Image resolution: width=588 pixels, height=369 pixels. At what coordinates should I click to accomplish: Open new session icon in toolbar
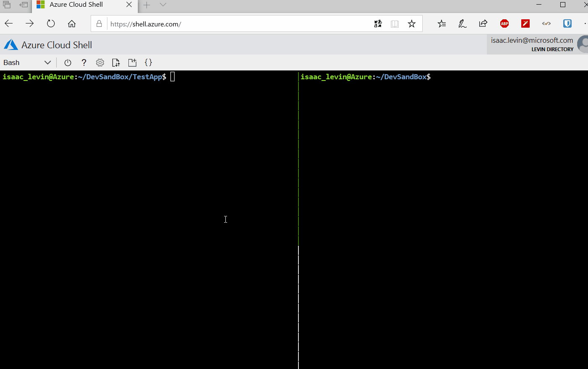coord(132,62)
